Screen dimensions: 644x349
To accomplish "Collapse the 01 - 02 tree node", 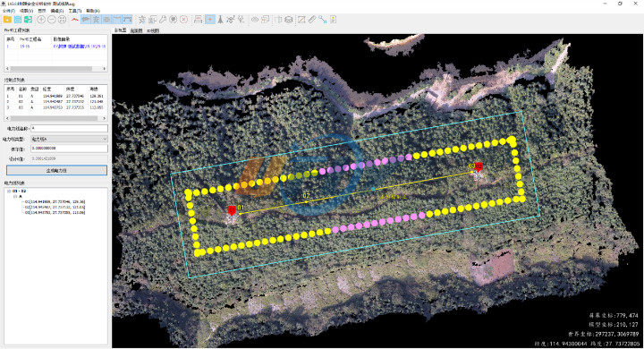I will (x=9, y=192).
